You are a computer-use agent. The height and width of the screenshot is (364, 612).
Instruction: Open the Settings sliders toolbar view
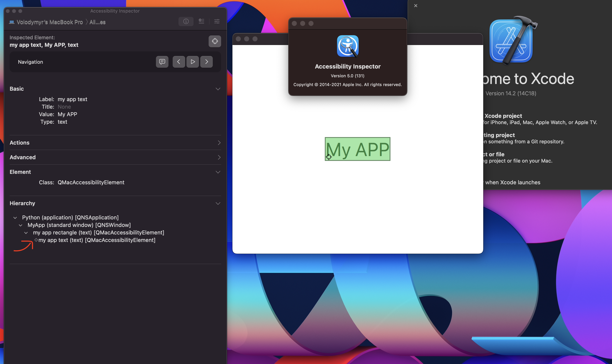click(217, 22)
